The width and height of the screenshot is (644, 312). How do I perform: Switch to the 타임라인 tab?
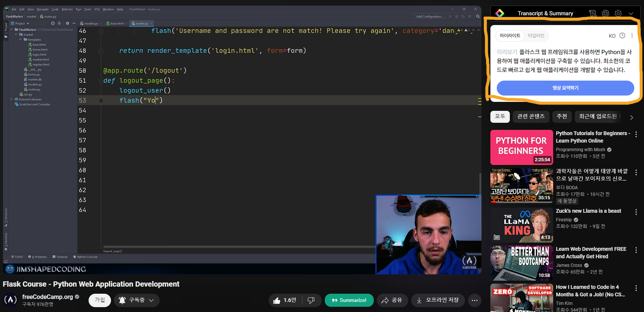(x=536, y=35)
